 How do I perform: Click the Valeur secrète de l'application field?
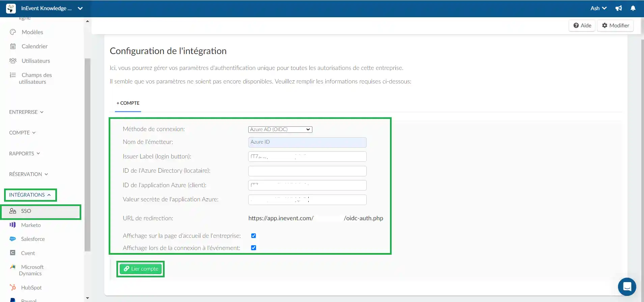(307, 200)
